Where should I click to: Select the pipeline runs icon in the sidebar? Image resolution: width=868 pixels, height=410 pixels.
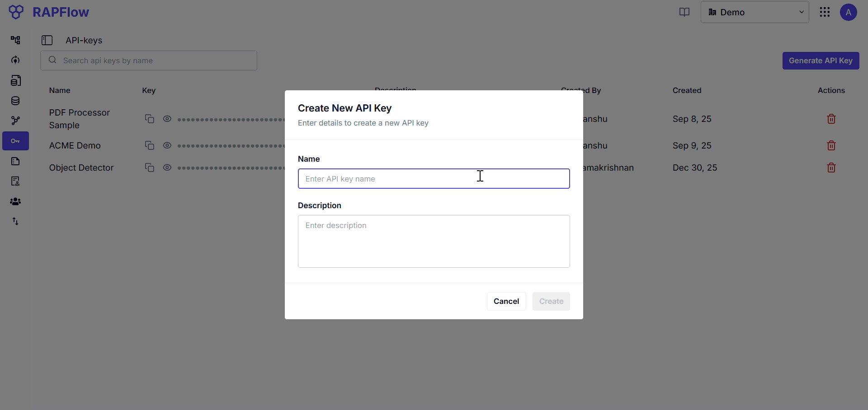tap(15, 60)
